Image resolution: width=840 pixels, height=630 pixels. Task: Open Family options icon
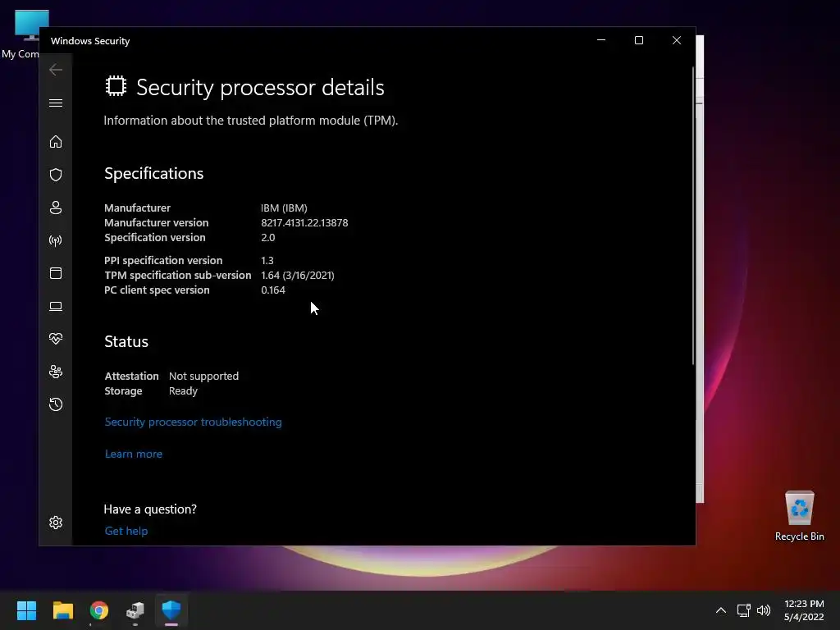[56, 372]
